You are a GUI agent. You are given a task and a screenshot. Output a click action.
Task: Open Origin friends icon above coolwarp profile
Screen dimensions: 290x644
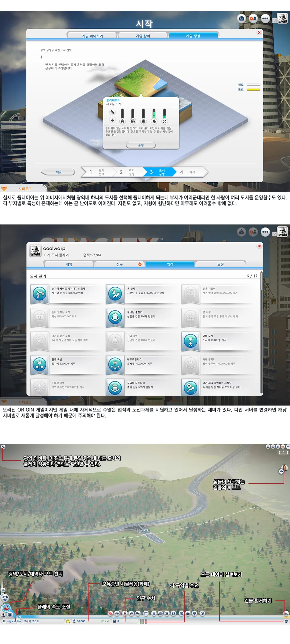(253, 232)
